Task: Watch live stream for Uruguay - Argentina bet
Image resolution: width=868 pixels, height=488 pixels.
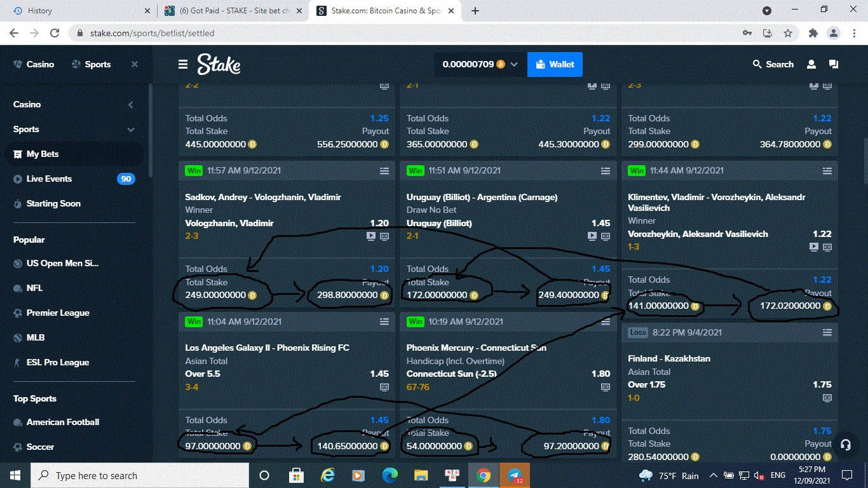Action: [x=592, y=236]
